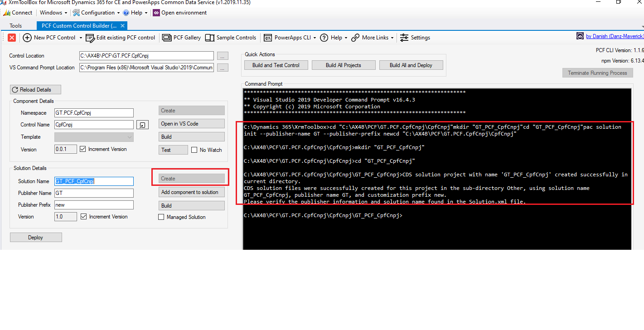644x330 pixels.
Task: Click Build and Test Control button
Action: tap(276, 65)
